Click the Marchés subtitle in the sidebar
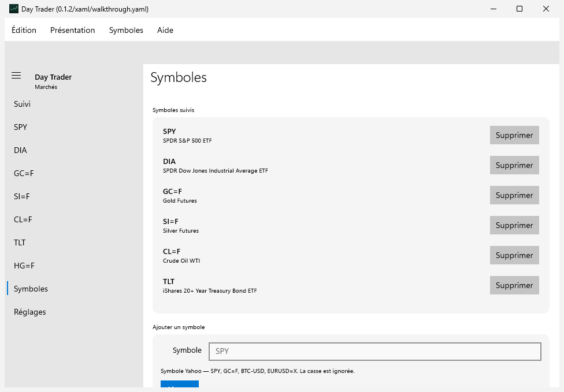 click(x=46, y=87)
